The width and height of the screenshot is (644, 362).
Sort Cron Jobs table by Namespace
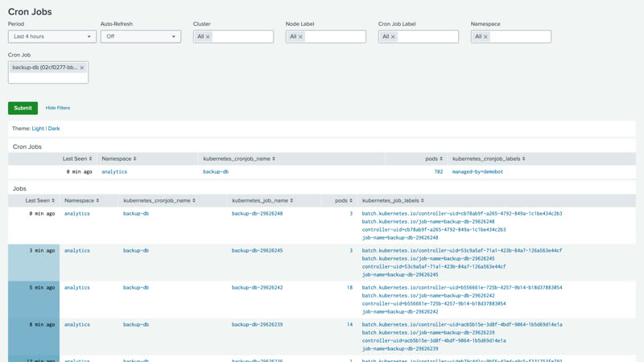point(118,158)
